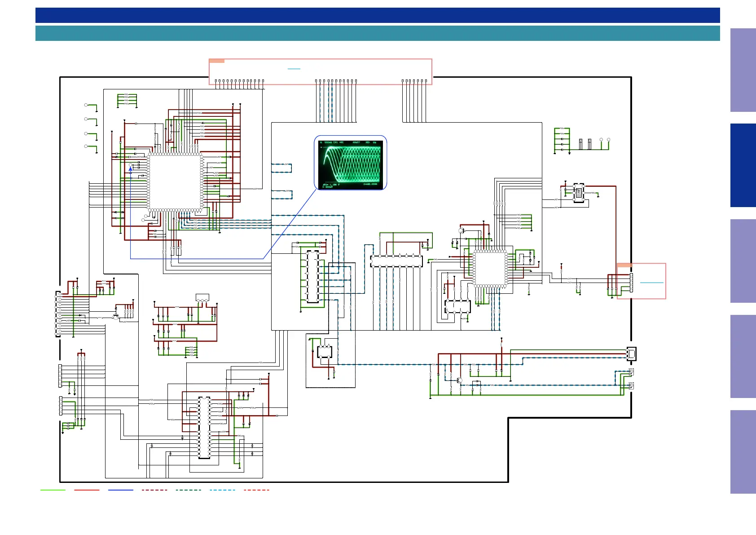Viewport: 756px width, 535px height.
Task: Click the solid red legend line
Action: pos(87,490)
